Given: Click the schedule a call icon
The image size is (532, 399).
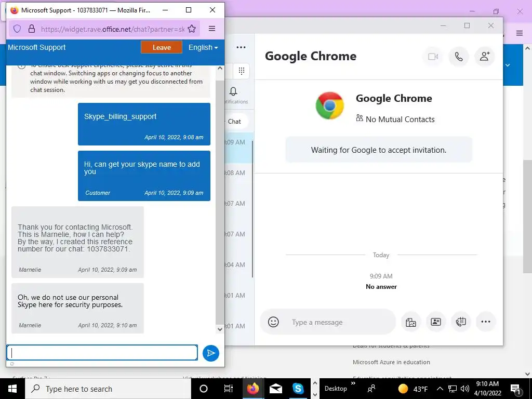Looking at the screenshot, I should point(461,322).
